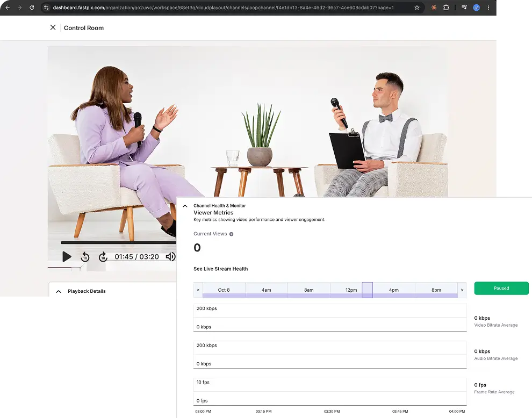Play the video in the player
This screenshot has width=532, height=418.
tap(67, 256)
